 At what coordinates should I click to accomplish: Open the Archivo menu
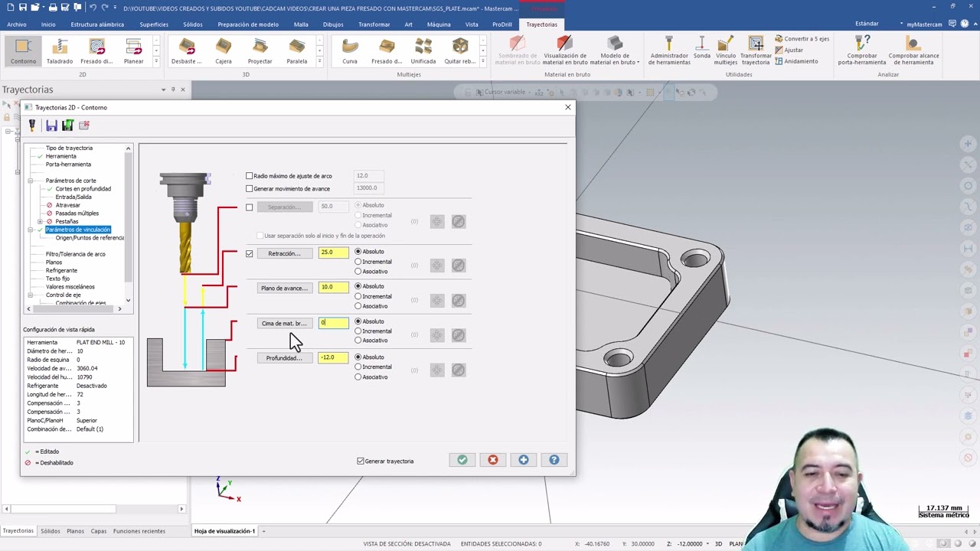click(16, 24)
